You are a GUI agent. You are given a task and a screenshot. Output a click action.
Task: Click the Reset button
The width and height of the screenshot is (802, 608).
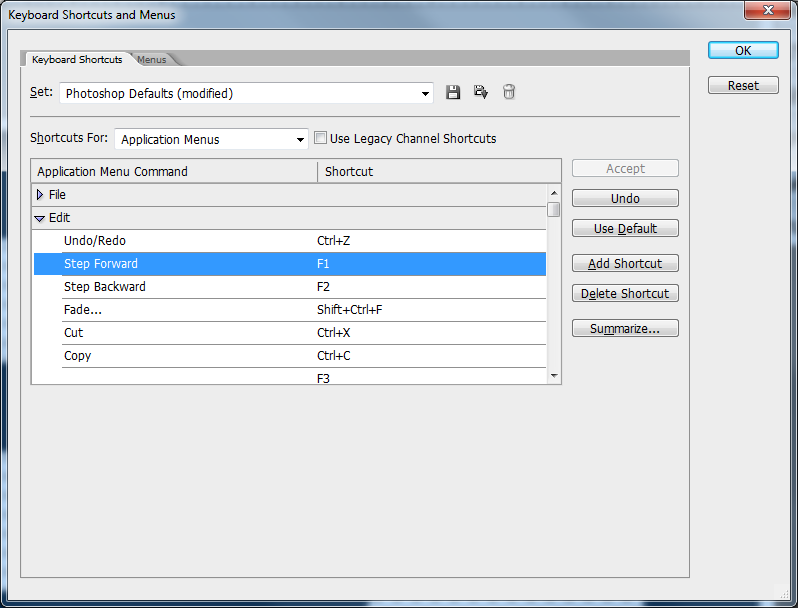click(x=743, y=85)
